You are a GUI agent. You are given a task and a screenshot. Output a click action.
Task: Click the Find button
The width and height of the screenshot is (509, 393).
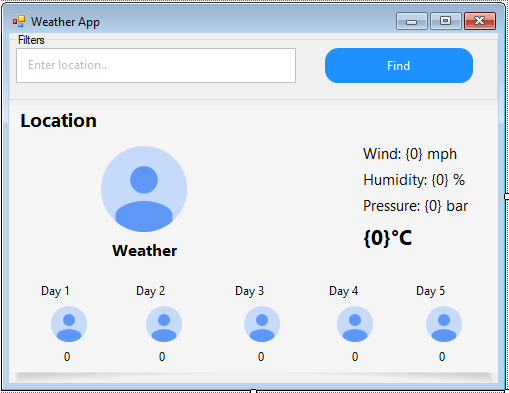tap(399, 65)
